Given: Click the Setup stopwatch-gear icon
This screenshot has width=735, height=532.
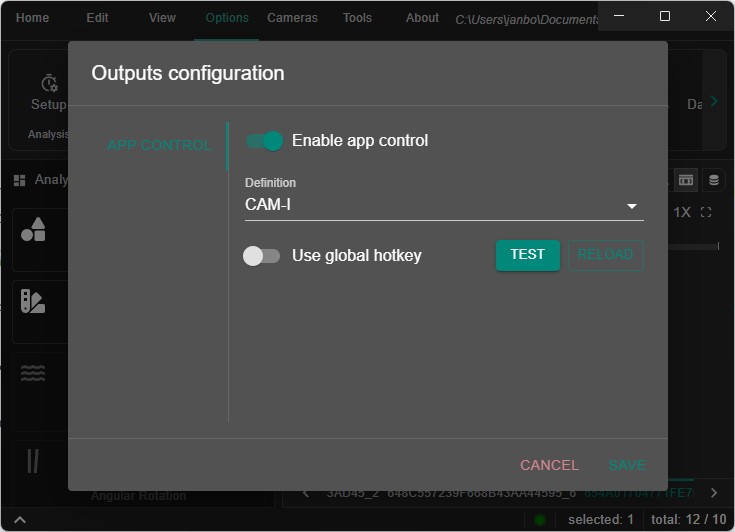Looking at the screenshot, I should (x=49, y=83).
